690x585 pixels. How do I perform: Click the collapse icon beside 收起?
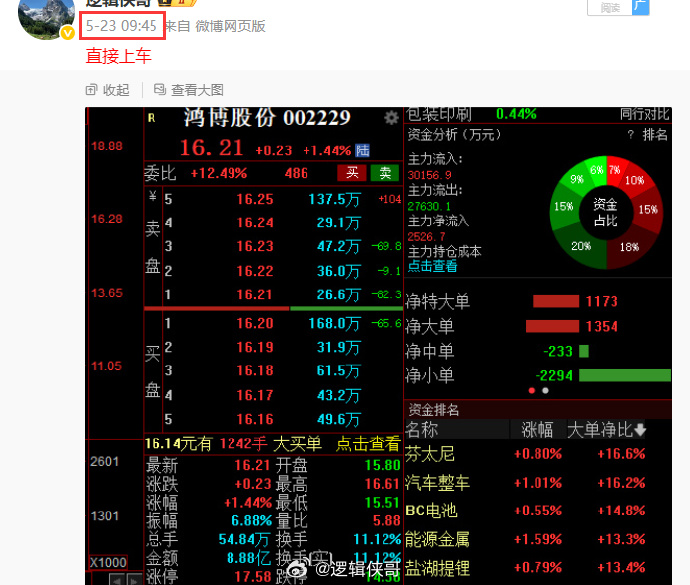pos(92,90)
